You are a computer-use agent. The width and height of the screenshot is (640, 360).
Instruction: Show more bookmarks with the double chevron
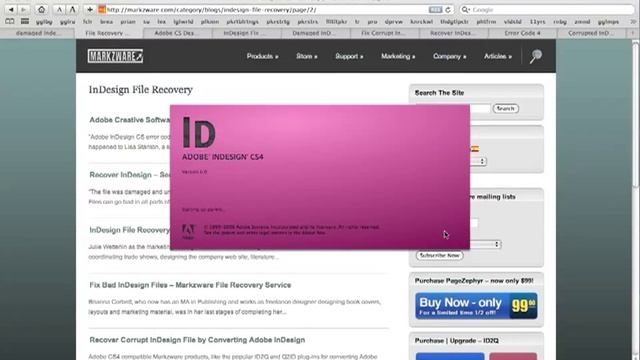(633, 21)
